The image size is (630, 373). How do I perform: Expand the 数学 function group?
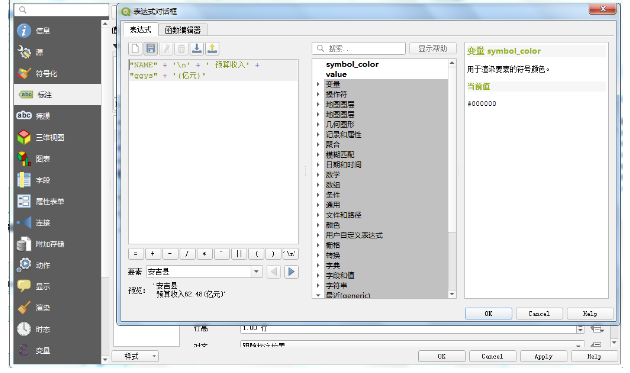coord(318,174)
